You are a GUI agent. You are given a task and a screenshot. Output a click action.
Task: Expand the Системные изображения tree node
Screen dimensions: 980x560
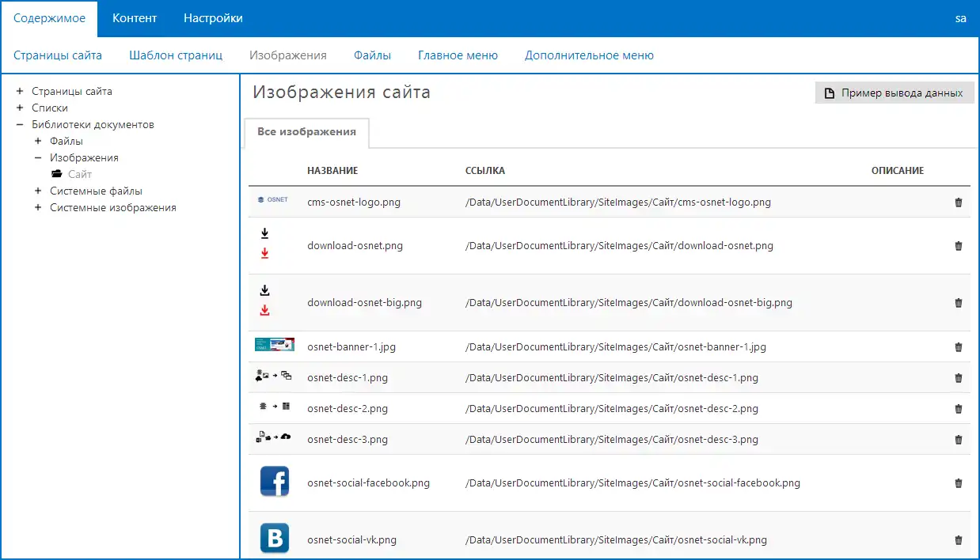38,207
